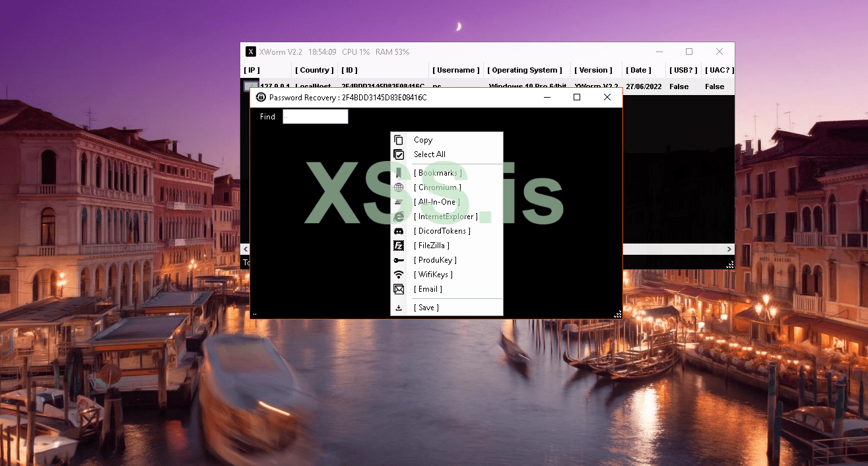Image resolution: width=868 pixels, height=466 pixels.
Task: Click the [ ID ] column header
Action: tap(350, 70)
